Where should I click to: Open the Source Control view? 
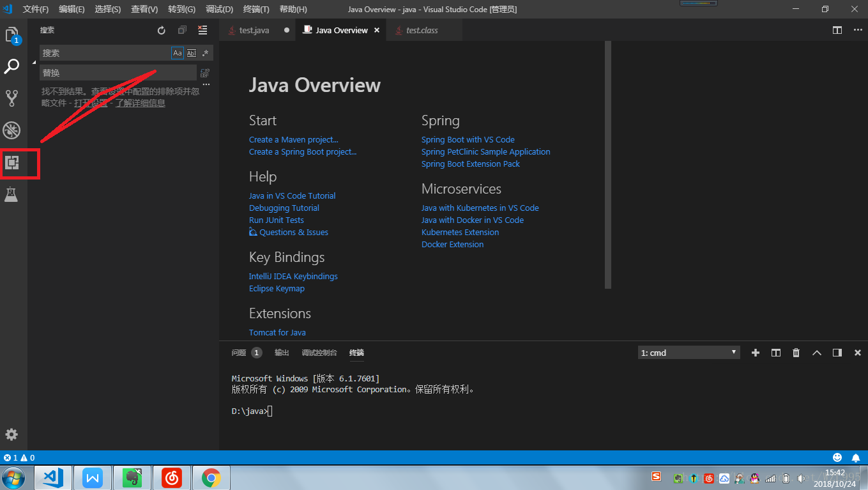[12, 98]
